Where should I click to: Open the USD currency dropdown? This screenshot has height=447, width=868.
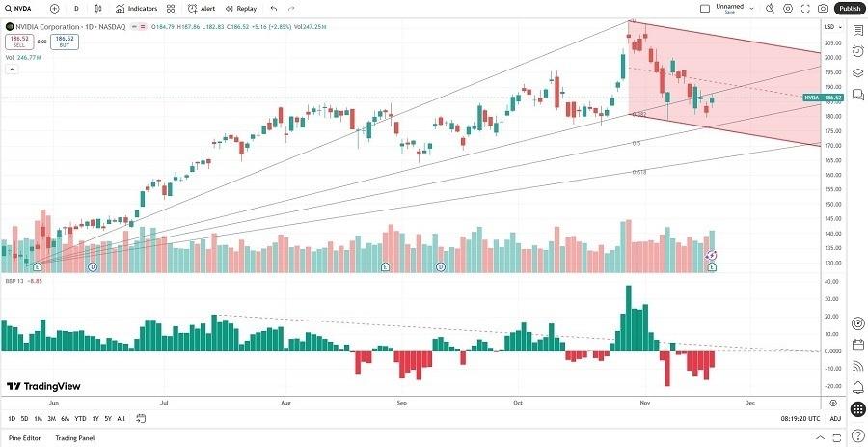point(830,27)
